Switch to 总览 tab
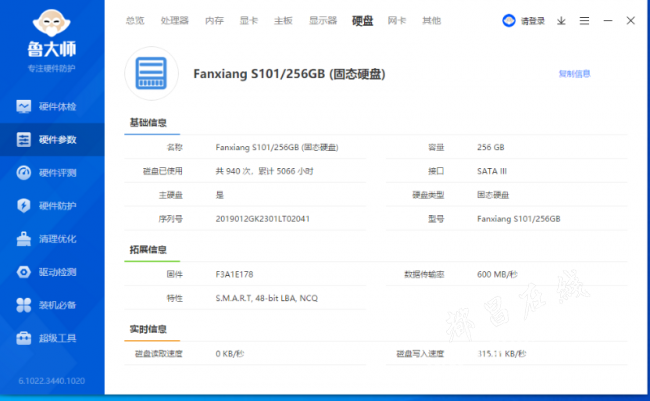Screen dimensions: 650x401 click(135, 21)
